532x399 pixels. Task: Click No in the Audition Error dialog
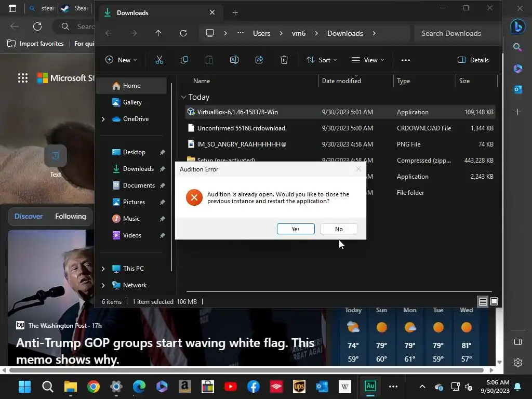click(339, 229)
